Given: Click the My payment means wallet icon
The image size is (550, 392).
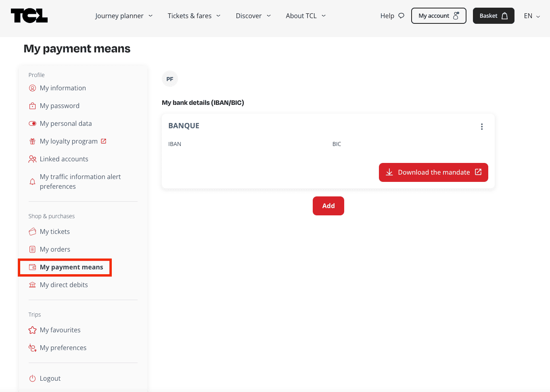Looking at the screenshot, I should 33,267.
